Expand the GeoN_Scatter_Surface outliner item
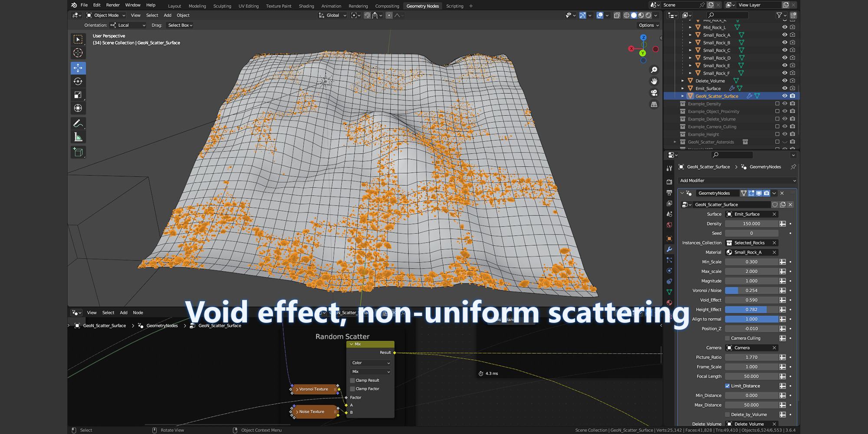 point(683,96)
